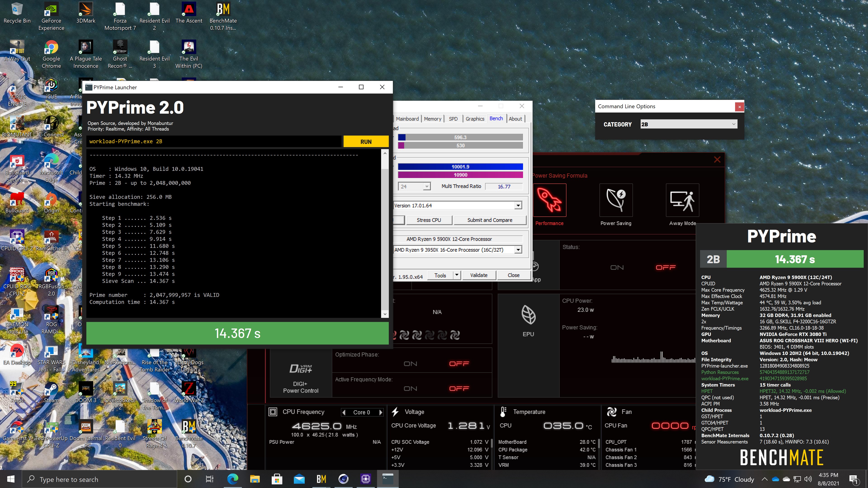Open World War Z desktop shortcut

click(189, 392)
